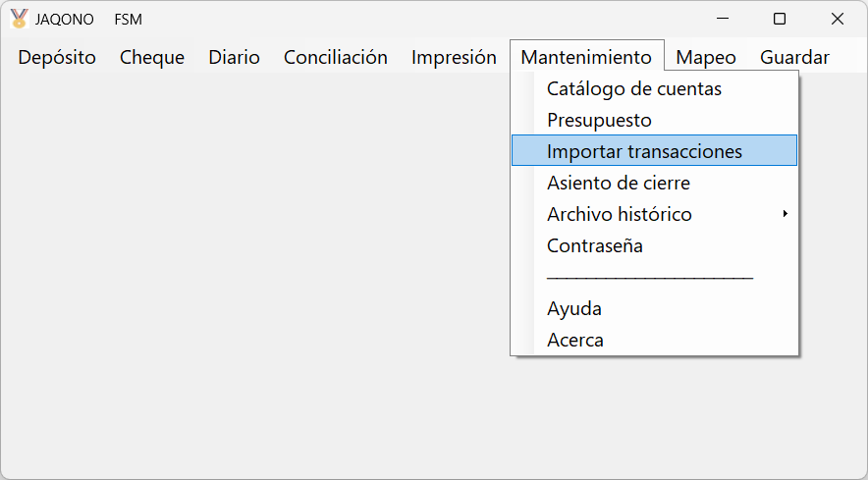868x480 pixels.
Task: Click Guardar in the menu bar
Action: [794, 58]
